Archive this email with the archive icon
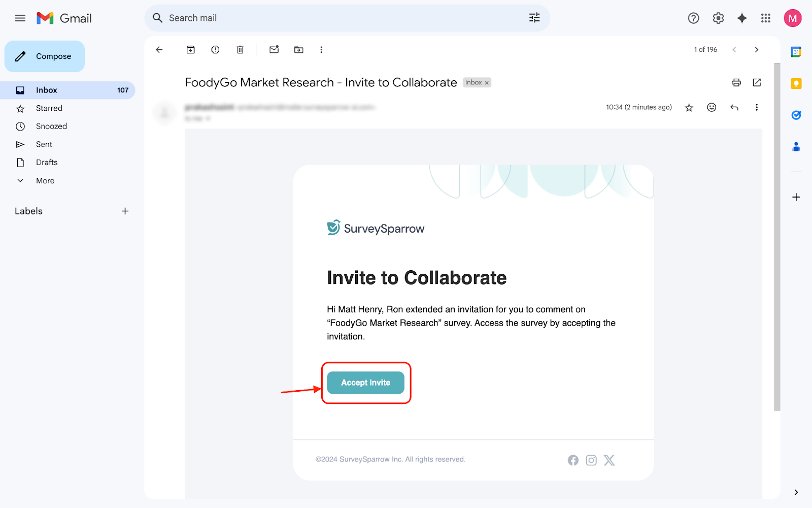 (191, 50)
